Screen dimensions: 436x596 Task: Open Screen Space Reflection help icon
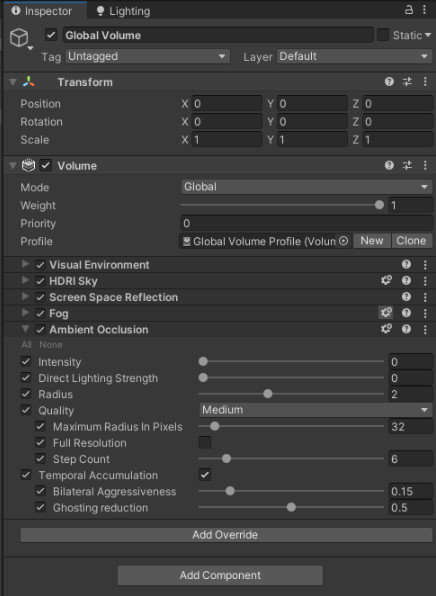406,297
